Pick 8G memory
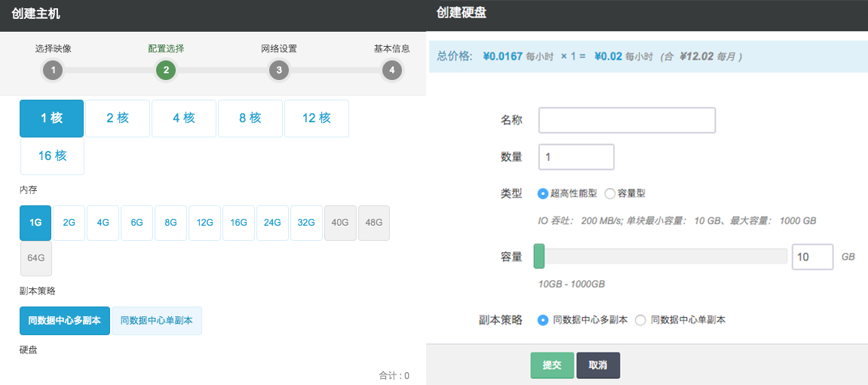The width and height of the screenshot is (868, 385). coord(170,223)
